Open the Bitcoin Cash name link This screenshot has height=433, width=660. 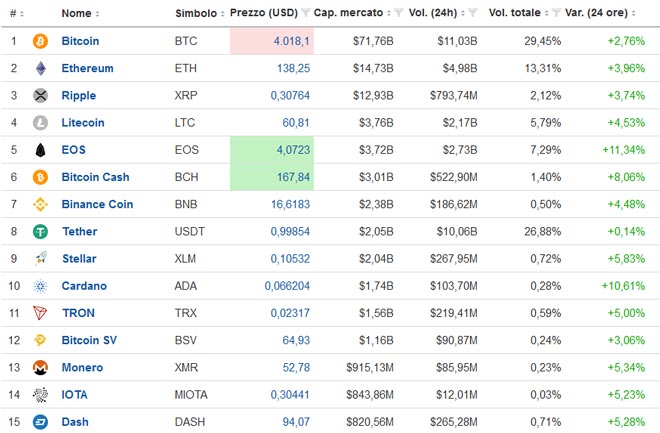coord(95,177)
